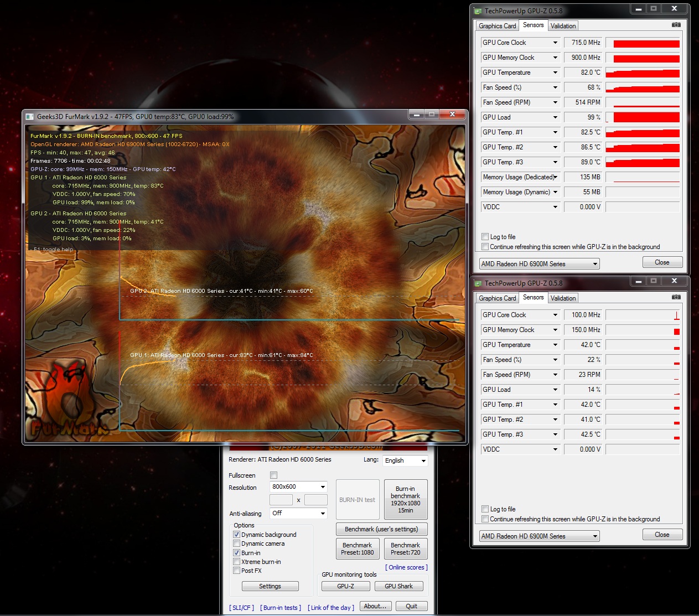Switch to Graphics Card tab in bottom GPU-Z

click(497, 298)
